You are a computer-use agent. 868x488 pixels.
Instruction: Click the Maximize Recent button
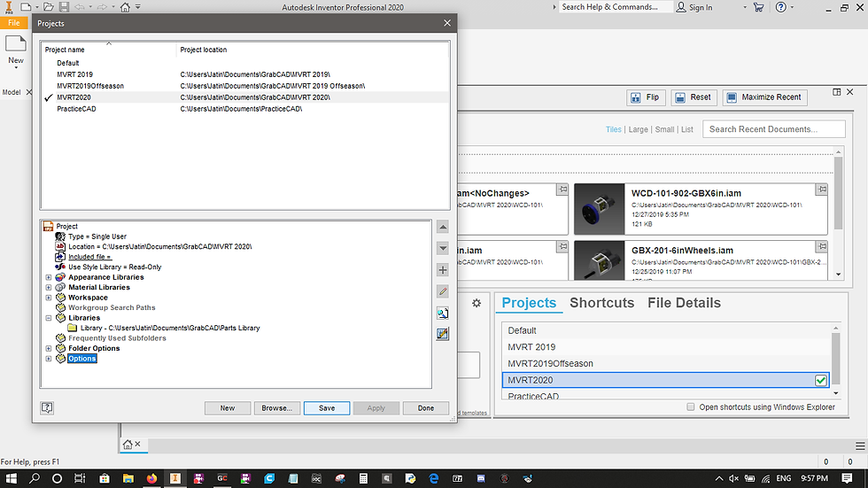point(764,97)
